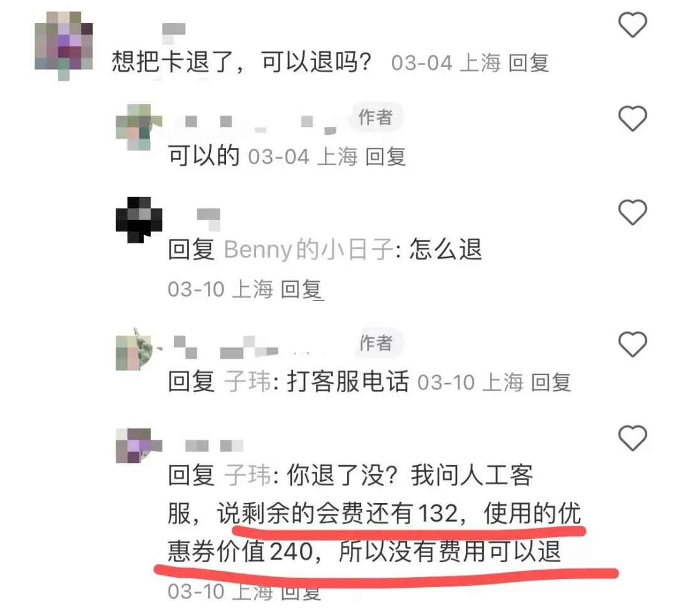Open avatar of author who said 可以的
678x616 pixels.
pyautogui.click(x=138, y=127)
